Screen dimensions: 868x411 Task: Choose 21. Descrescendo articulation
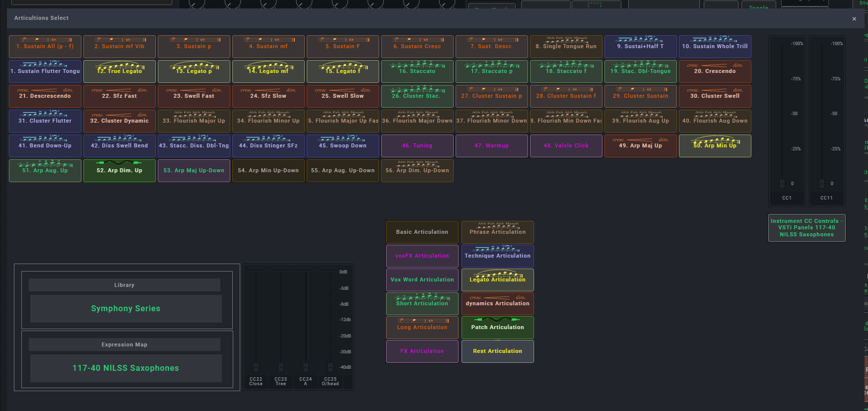pyautogui.click(x=45, y=96)
